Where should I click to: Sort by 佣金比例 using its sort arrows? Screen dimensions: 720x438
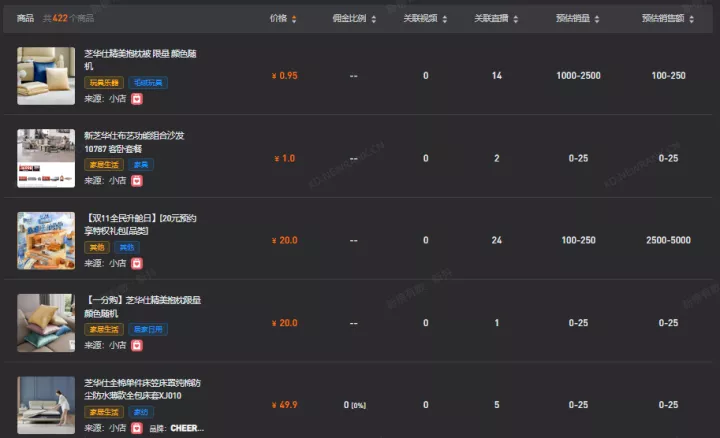click(x=373, y=19)
